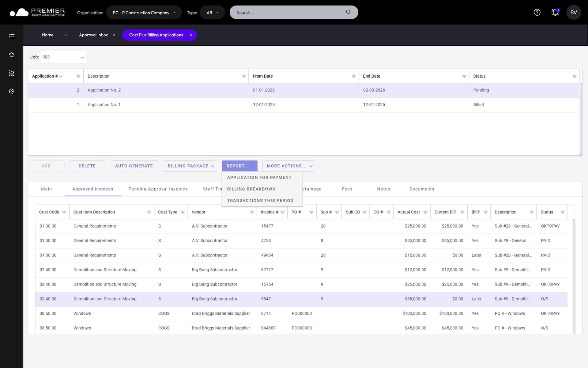This screenshot has height=368, width=588.
Task: Open settings gear icon in sidebar
Action: (x=12, y=91)
